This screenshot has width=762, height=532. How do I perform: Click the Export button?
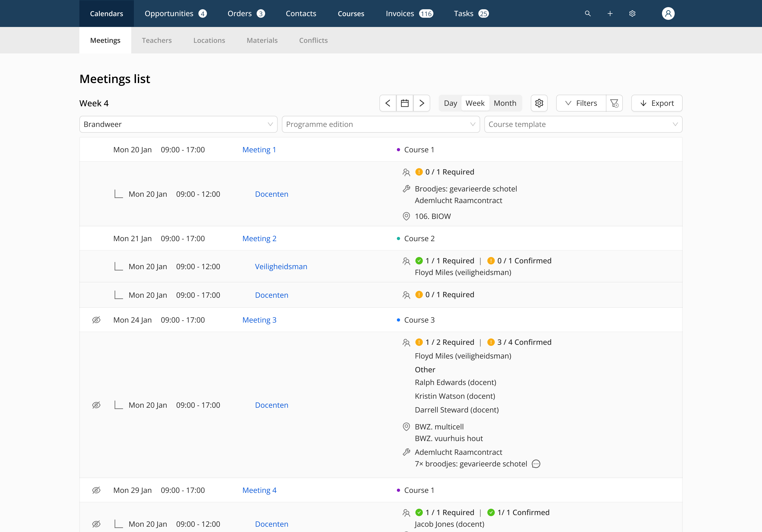pos(656,103)
